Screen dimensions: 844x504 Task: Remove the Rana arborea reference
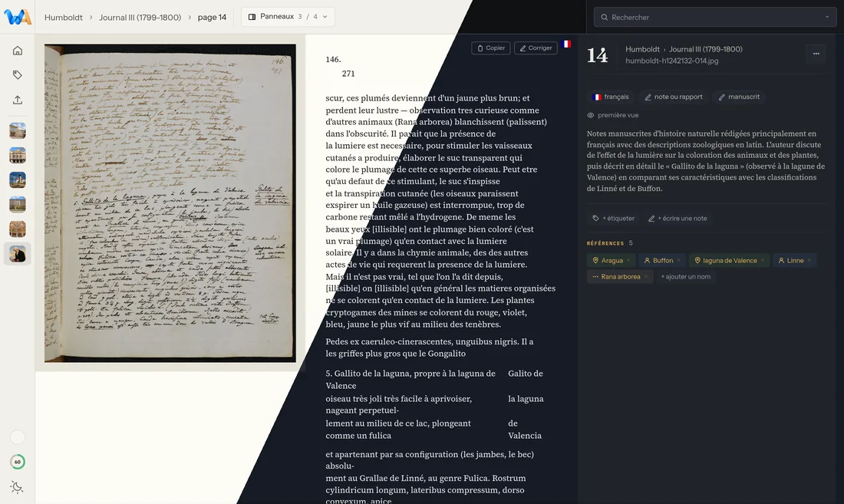pos(646,276)
